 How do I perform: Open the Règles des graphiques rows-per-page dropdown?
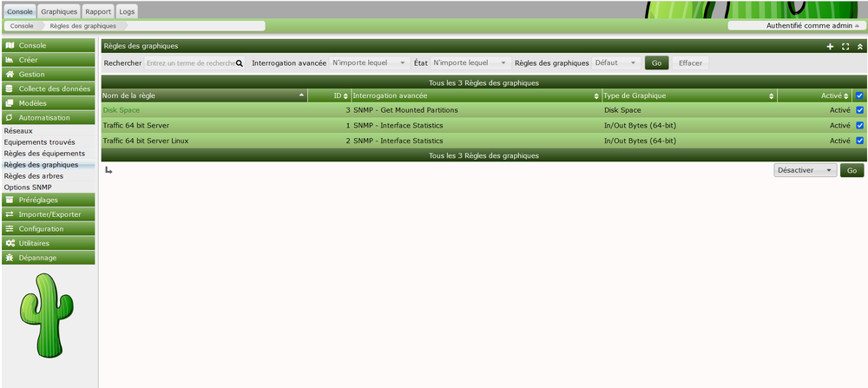[x=616, y=63]
